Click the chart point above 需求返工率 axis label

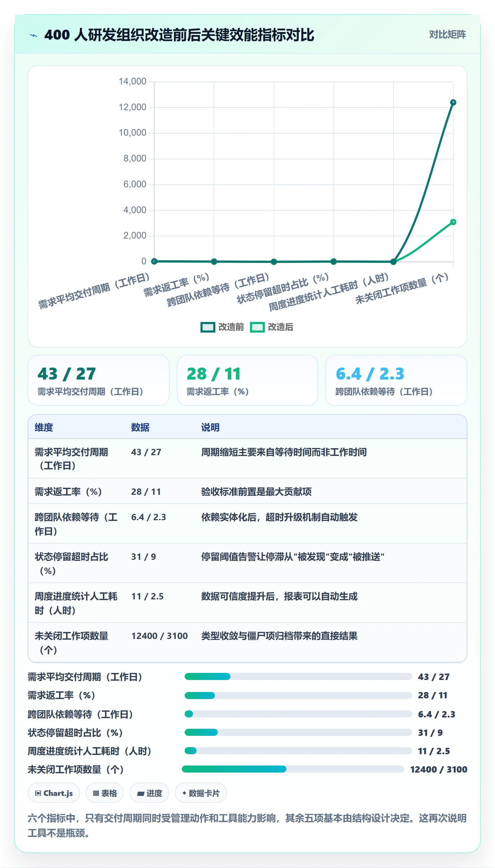214,262
